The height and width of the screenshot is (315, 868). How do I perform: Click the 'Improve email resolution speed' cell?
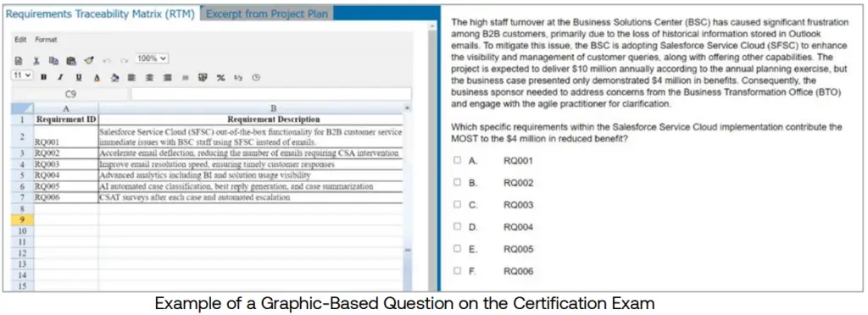pos(251,164)
